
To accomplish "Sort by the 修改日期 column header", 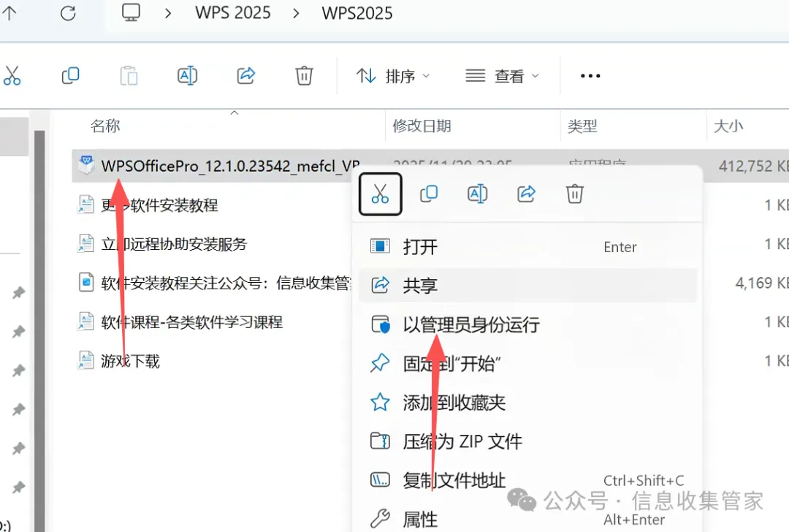I will point(422,125).
